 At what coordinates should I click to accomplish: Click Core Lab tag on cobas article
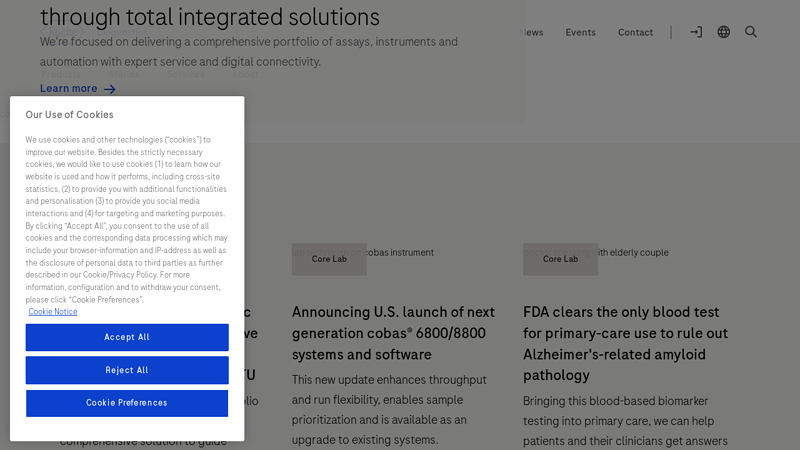tap(329, 259)
